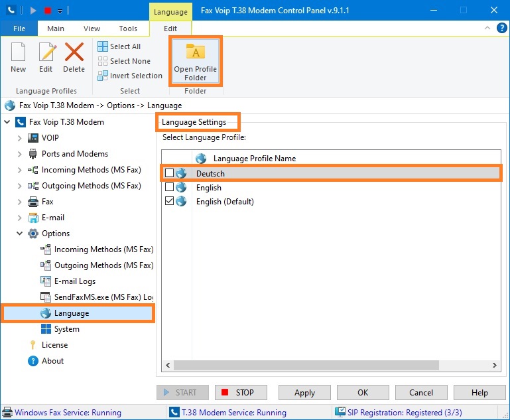Collapse the Fax Voip T.38 Modem root node
The height and width of the screenshot is (420, 510).
tap(7, 122)
